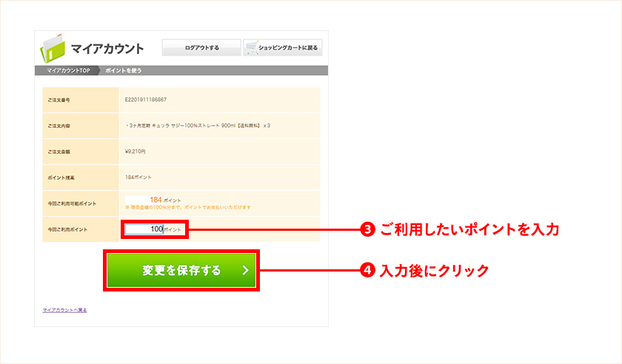Click the order contents text 3ヶ月定期 キュリラ
Screen dimensions: 622x364
198,126
